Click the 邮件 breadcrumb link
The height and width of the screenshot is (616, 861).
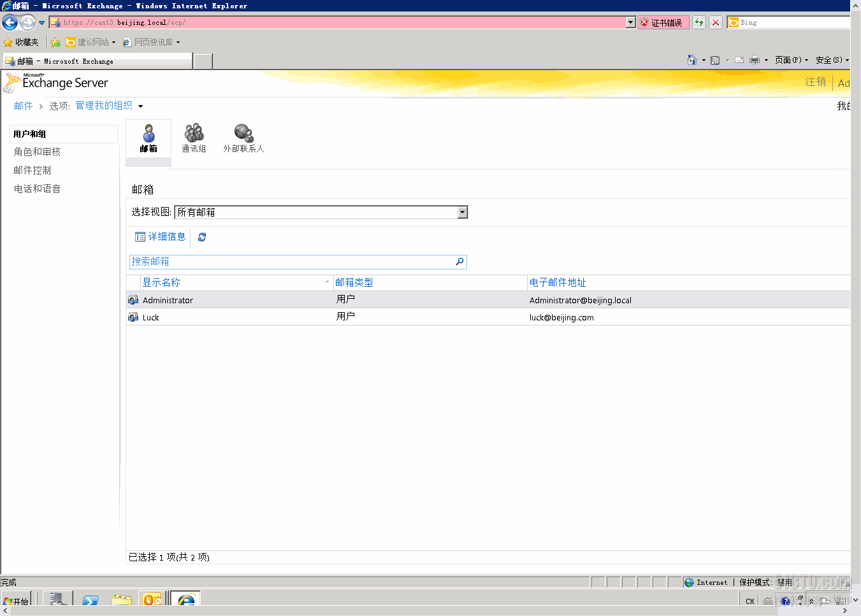pos(23,106)
